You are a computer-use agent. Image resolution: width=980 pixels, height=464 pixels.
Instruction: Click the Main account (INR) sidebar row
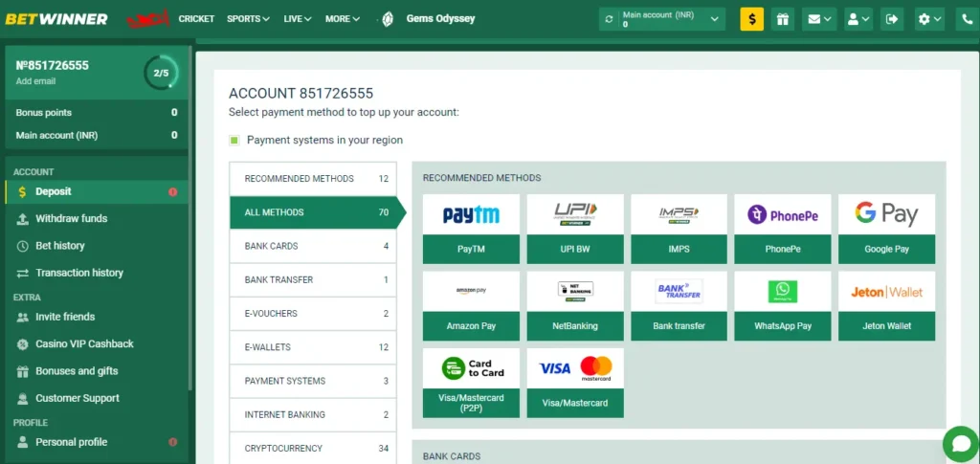[x=97, y=135]
